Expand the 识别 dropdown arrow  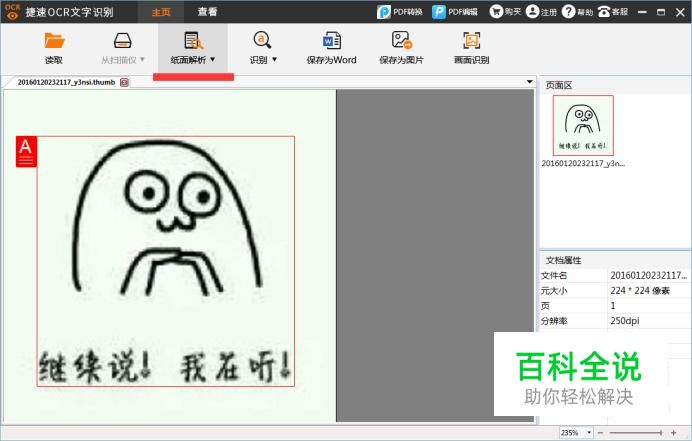click(x=275, y=59)
